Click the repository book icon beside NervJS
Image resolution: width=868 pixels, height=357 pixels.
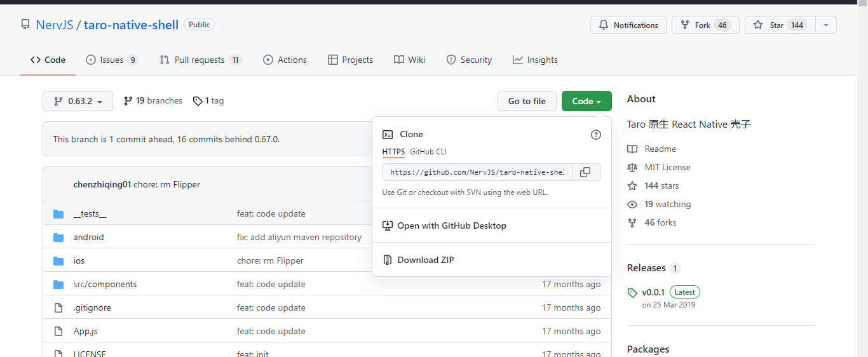pos(25,25)
